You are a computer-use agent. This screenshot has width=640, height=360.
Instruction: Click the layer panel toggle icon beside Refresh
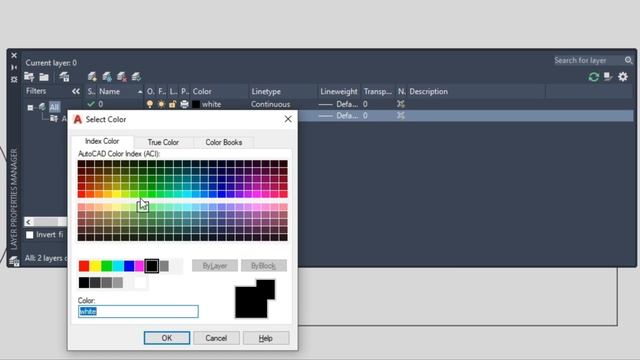click(608, 77)
